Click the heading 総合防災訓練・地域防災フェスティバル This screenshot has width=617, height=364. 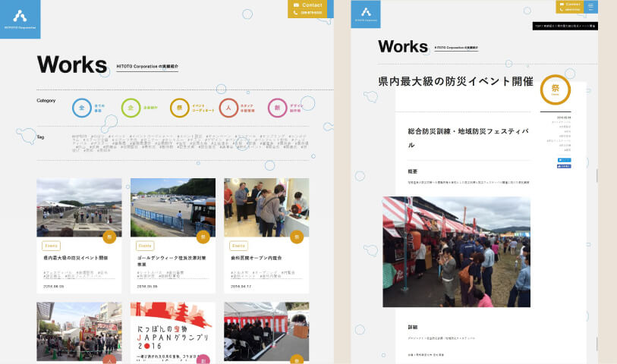coord(468,137)
